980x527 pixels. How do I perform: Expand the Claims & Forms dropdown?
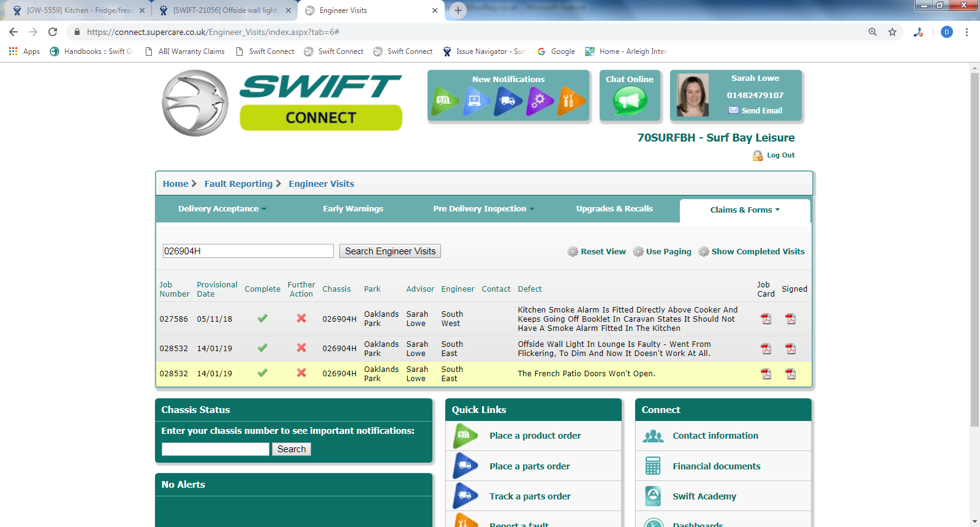point(745,210)
